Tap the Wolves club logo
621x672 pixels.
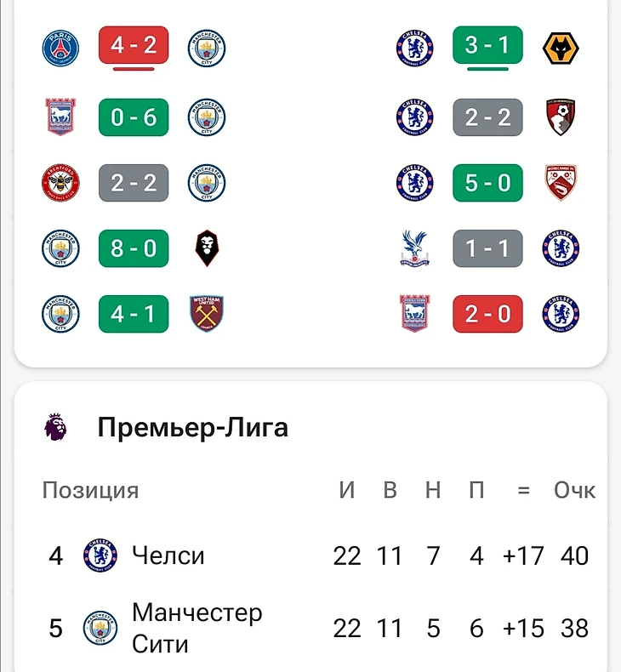tap(561, 48)
